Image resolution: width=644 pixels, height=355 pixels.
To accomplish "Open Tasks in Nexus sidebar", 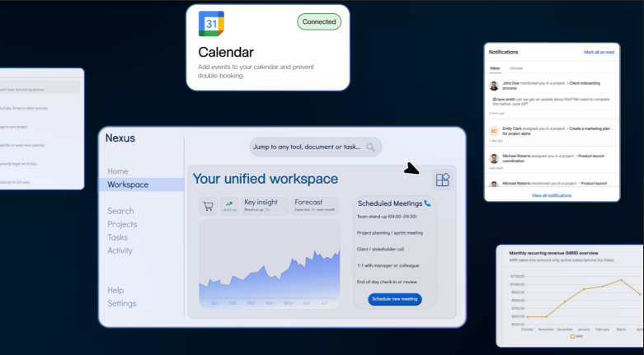I will click(x=117, y=237).
